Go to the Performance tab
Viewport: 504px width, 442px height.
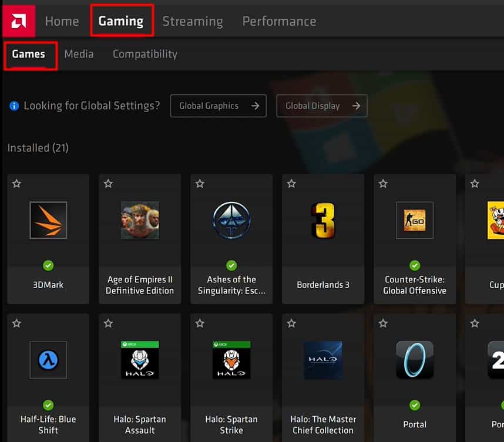pos(279,22)
